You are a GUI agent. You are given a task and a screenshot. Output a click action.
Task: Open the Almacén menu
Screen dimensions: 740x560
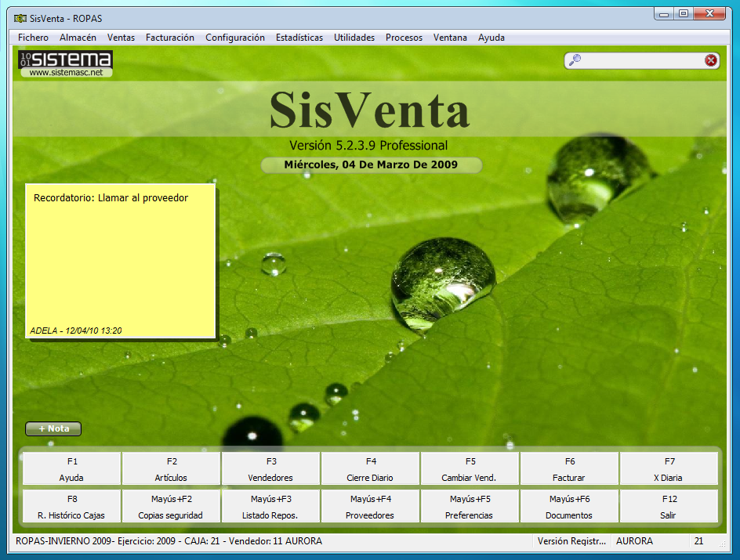pos(78,38)
